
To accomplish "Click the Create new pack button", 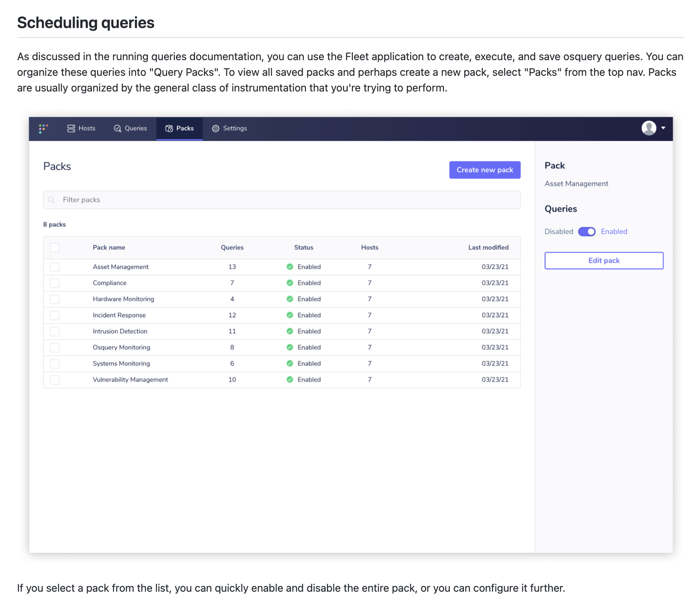I will pos(484,170).
